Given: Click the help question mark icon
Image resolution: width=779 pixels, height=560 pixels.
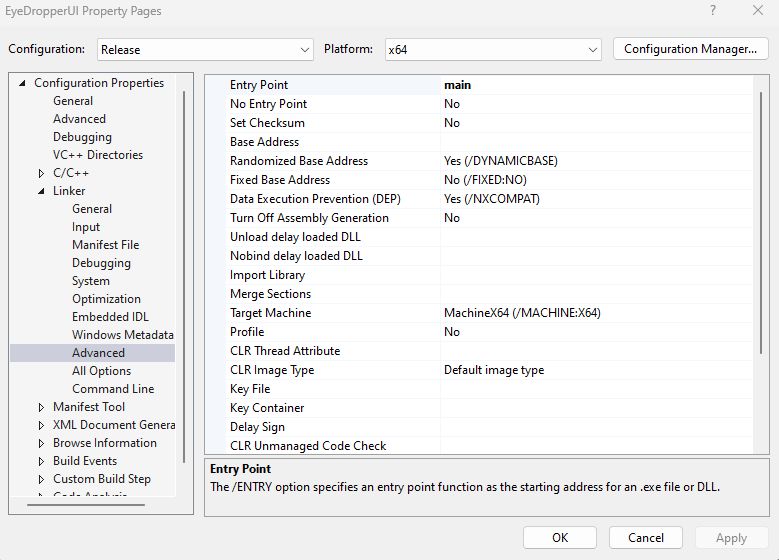Looking at the screenshot, I should (713, 10).
